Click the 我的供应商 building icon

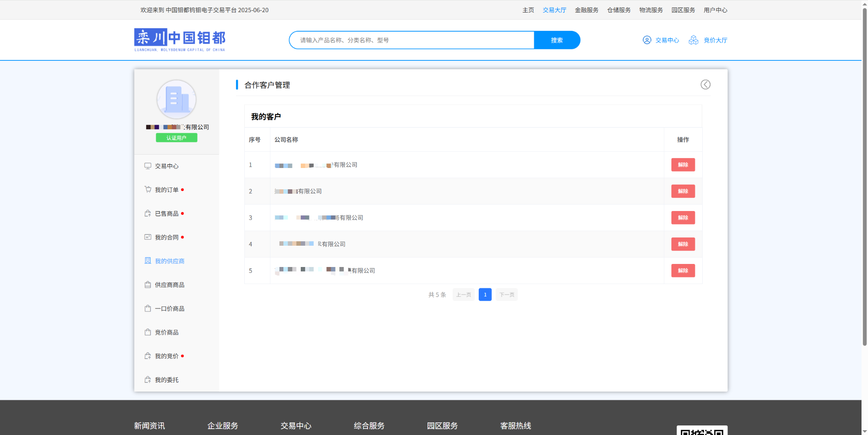coord(148,261)
